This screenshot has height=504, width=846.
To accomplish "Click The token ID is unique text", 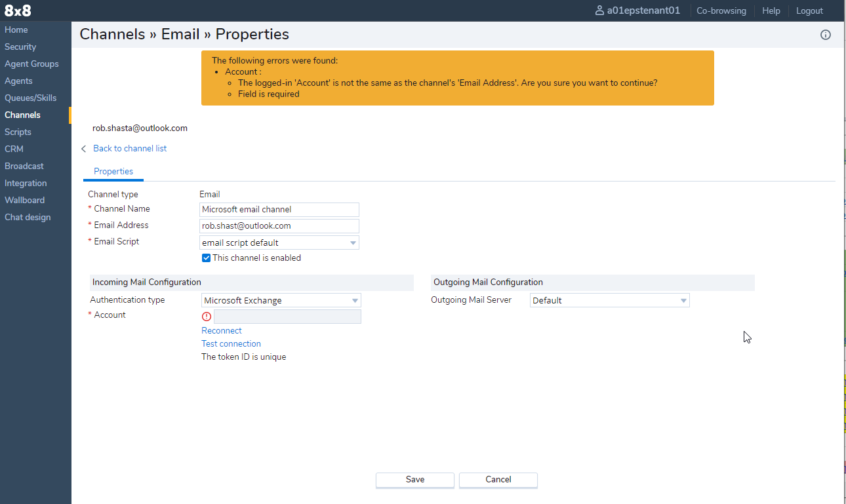I will tap(244, 357).
